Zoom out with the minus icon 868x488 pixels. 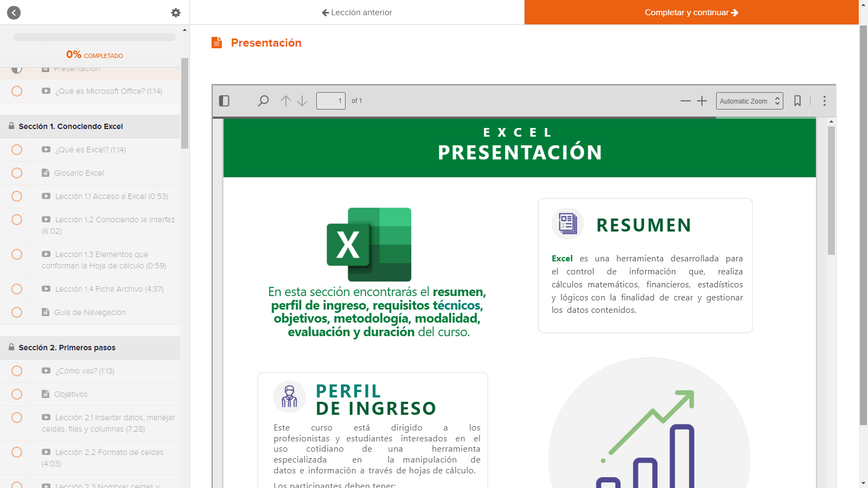pyautogui.click(x=686, y=101)
